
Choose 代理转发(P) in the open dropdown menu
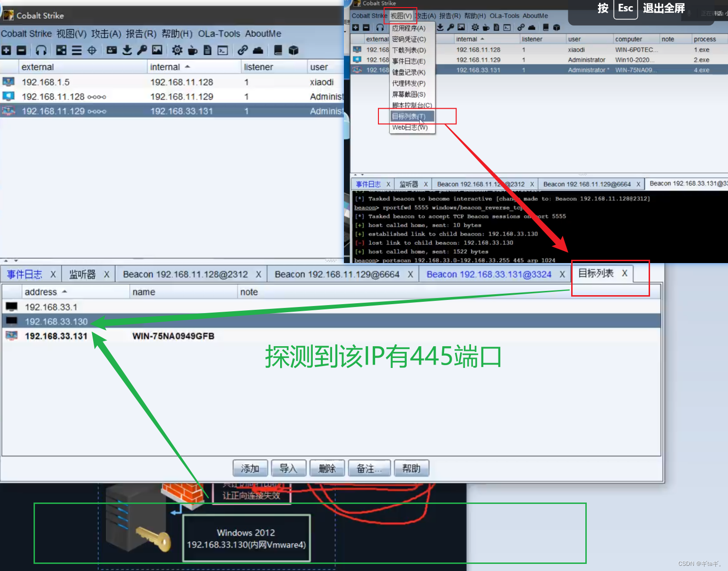(x=412, y=83)
